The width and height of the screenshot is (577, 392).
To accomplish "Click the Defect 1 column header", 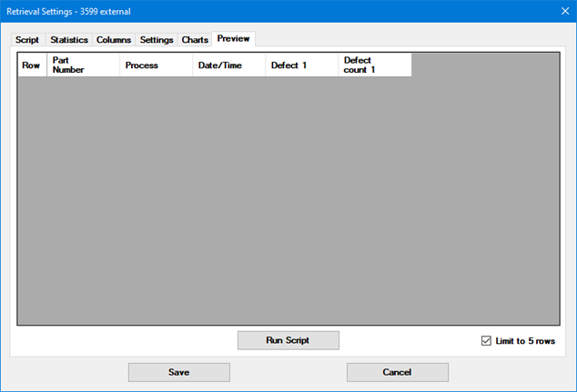I will (x=301, y=65).
